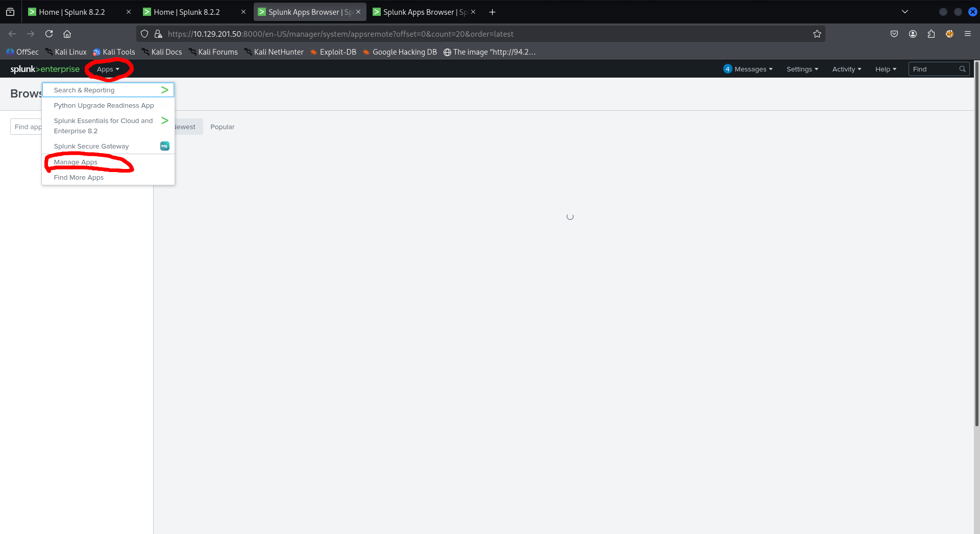
Task: Select Find More Apps menu item
Action: tap(79, 178)
